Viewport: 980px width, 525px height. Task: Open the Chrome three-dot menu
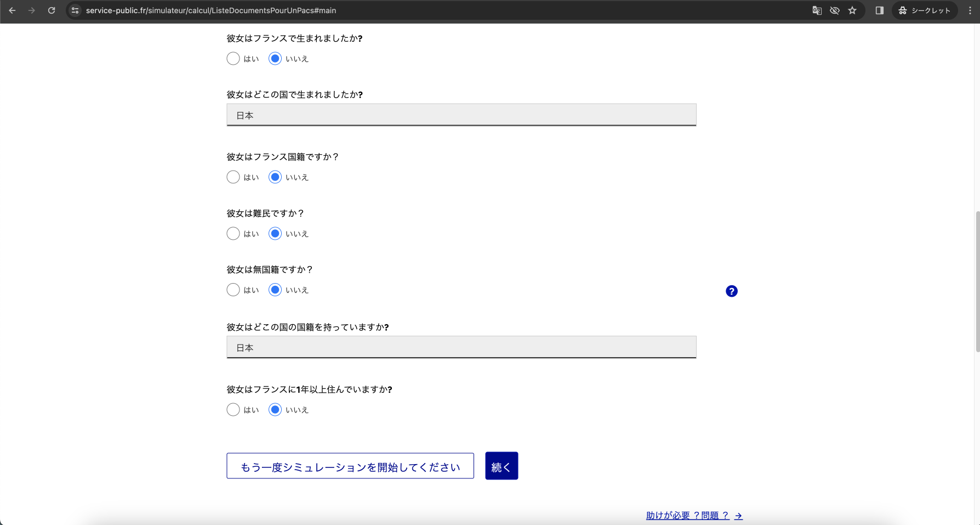pyautogui.click(x=970, y=10)
